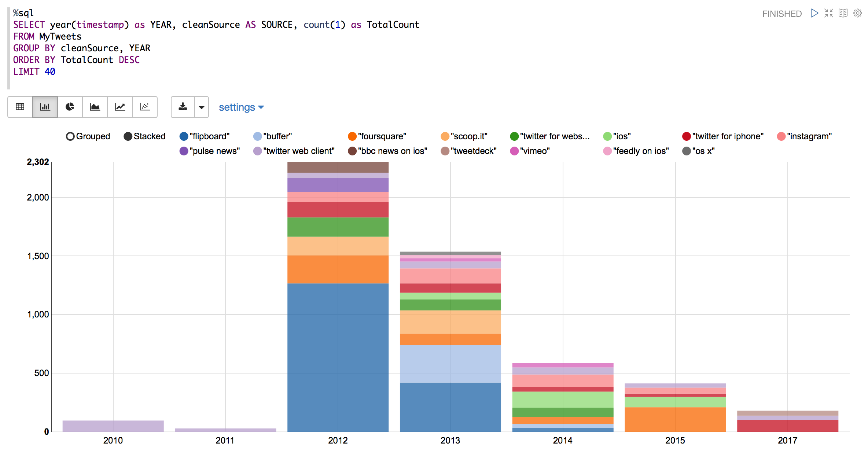Select the area chart view icon
This screenshot has width=868, height=456.
coord(95,107)
